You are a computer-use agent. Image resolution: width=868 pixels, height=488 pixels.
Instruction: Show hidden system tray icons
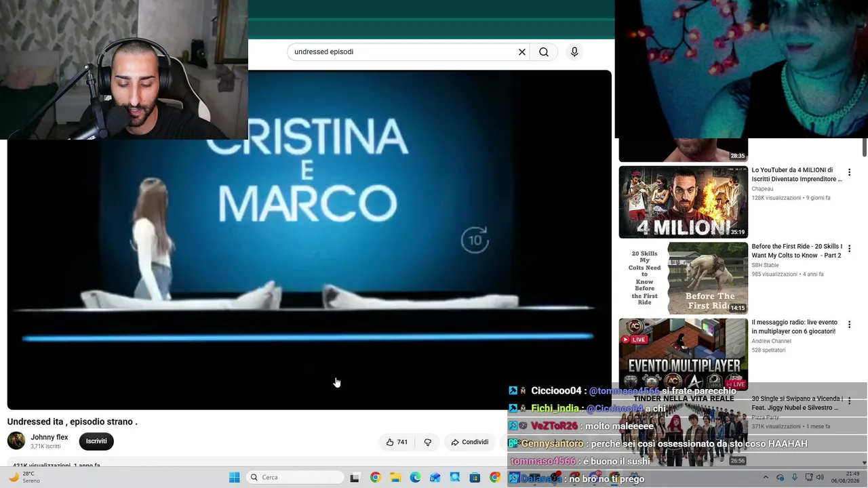[x=766, y=477]
